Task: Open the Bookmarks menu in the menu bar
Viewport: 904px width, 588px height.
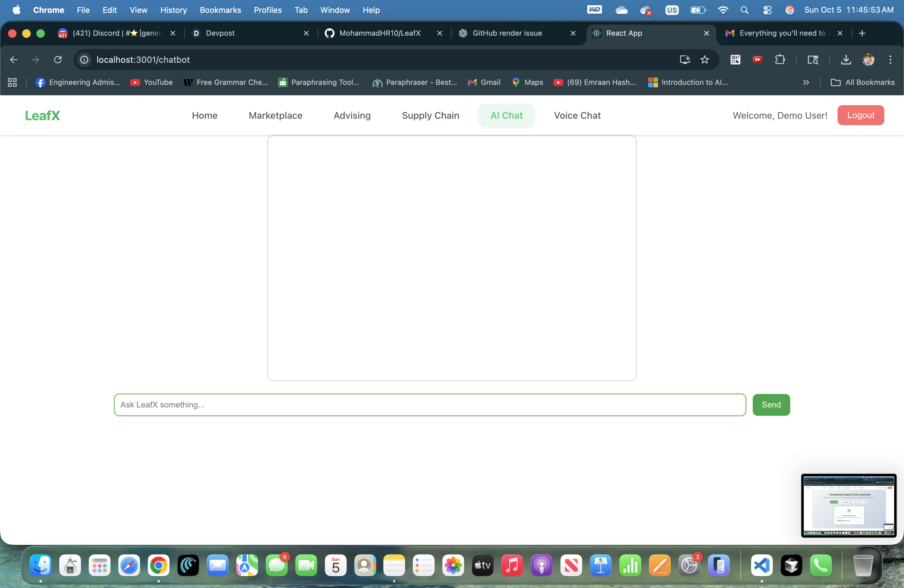Action: pyautogui.click(x=220, y=10)
